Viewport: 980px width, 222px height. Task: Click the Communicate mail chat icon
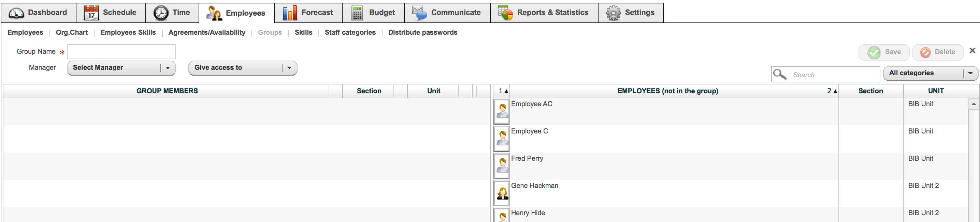click(x=420, y=13)
